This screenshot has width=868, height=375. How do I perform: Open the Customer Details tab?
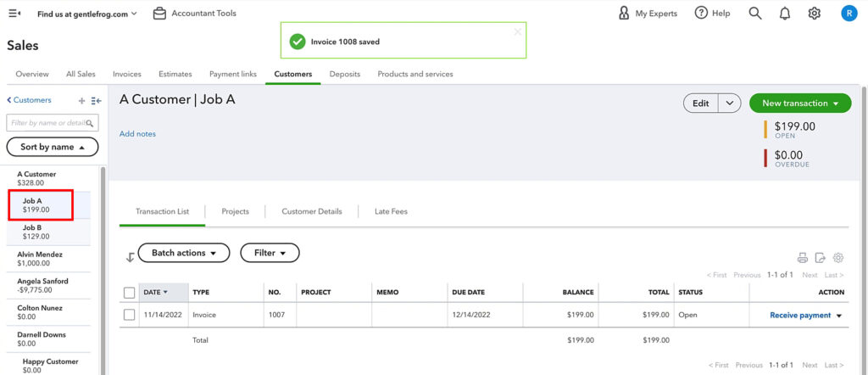[312, 211]
